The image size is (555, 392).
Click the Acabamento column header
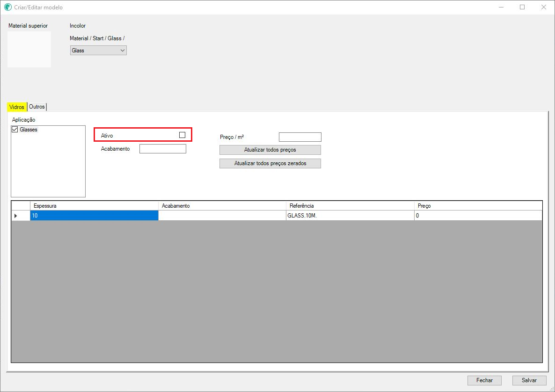coord(222,205)
